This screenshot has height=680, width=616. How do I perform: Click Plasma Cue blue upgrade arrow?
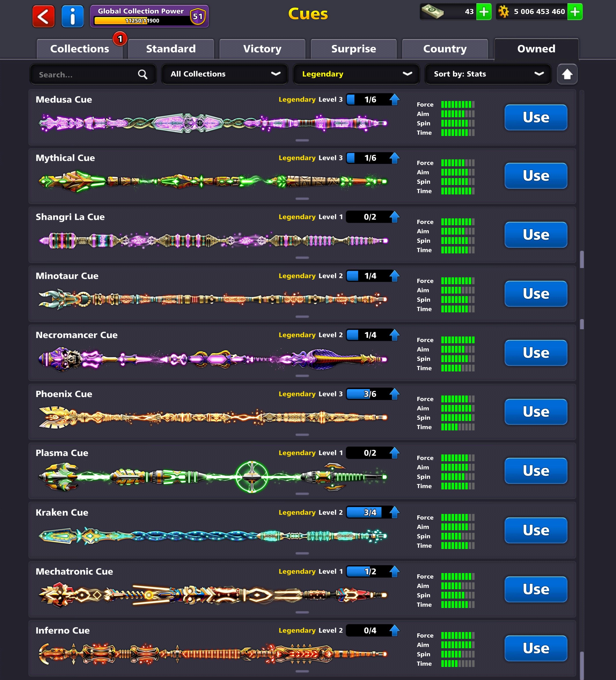click(x=394, y=453)
